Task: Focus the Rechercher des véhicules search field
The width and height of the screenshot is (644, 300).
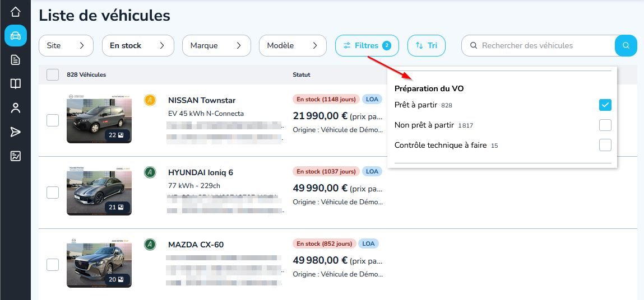Action: tap(538, 45)
